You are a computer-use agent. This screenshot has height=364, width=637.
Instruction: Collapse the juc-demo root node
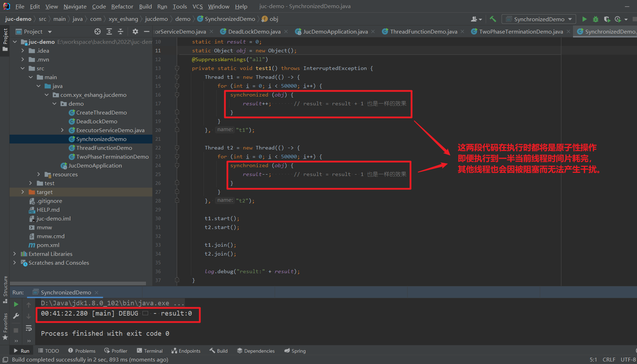tap(15, 42)
